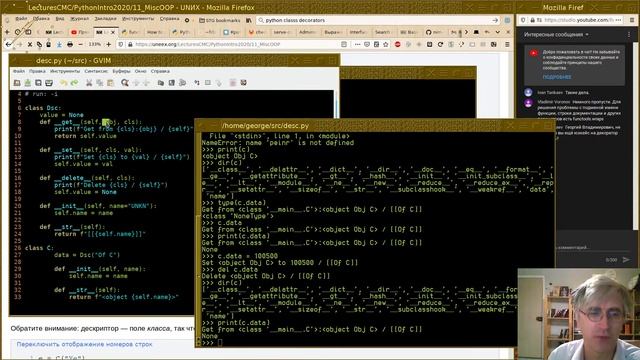Click python class decorators search field
640x360 pixels.
pos(378,20)
